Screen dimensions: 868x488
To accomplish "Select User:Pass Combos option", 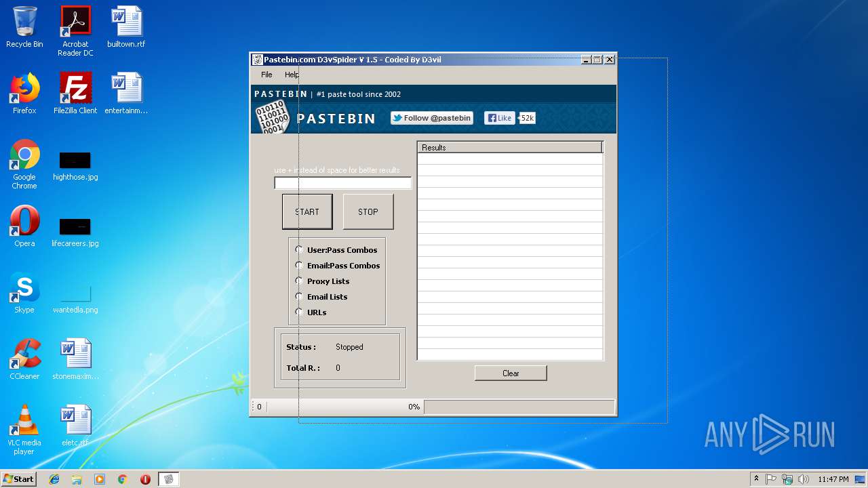I will point(336,250).
